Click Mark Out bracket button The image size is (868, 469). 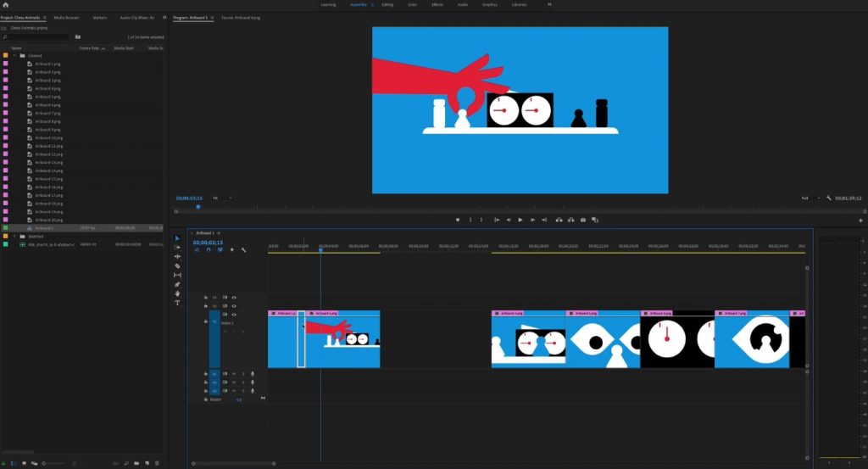(x=481, y=220)
